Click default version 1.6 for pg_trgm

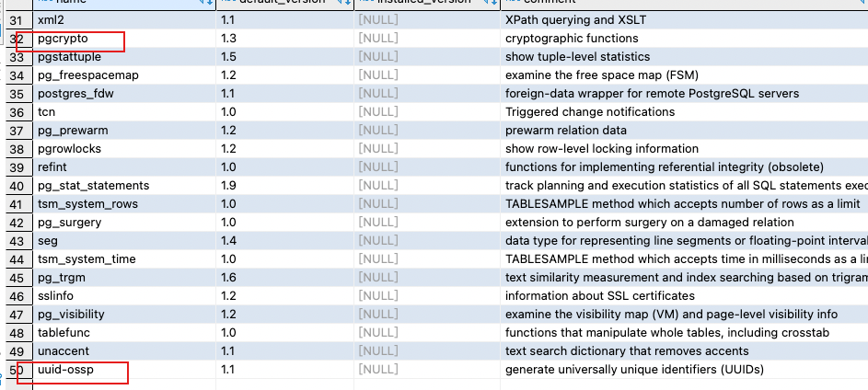coord(229,278)
